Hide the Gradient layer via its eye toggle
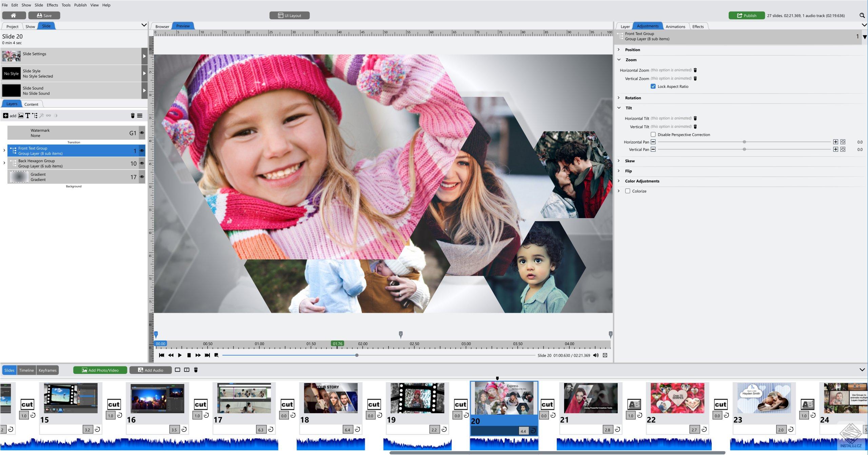 tap(142, 177)
